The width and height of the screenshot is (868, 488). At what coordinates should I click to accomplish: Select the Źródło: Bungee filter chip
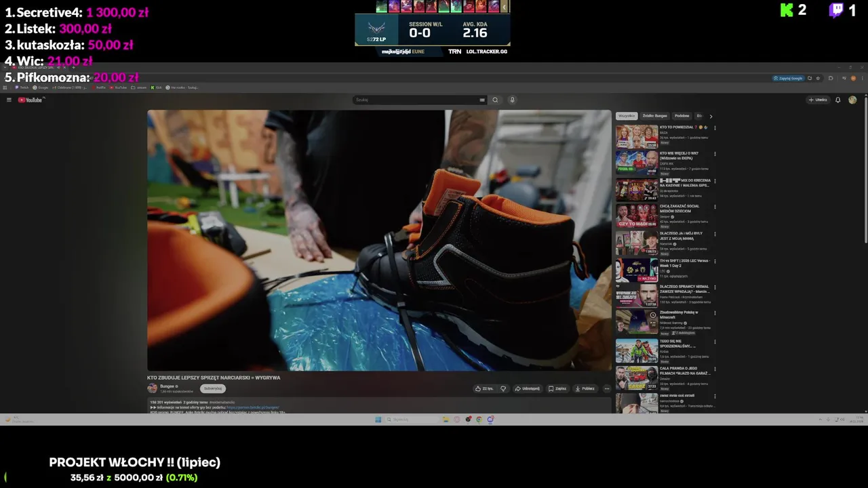tap(655, 116)
